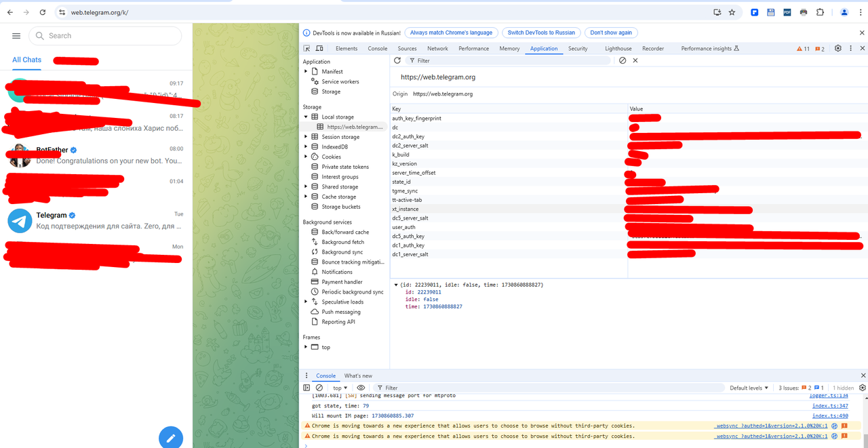Image resolution: width=868 pixels, height=448 pixels.
Task: Expand the top frame in Frames section
Action: pos(307,347)
